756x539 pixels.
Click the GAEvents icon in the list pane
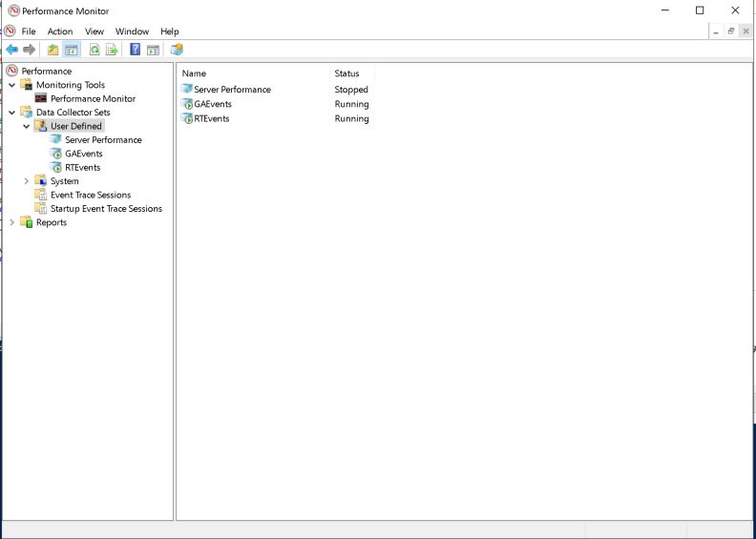click(x=186, y=104)
